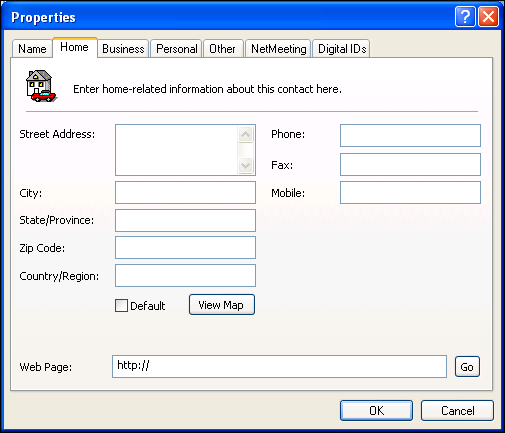This screenshot has width=505, height=433.
Task: Click the house and car icon
Action: 41,86
